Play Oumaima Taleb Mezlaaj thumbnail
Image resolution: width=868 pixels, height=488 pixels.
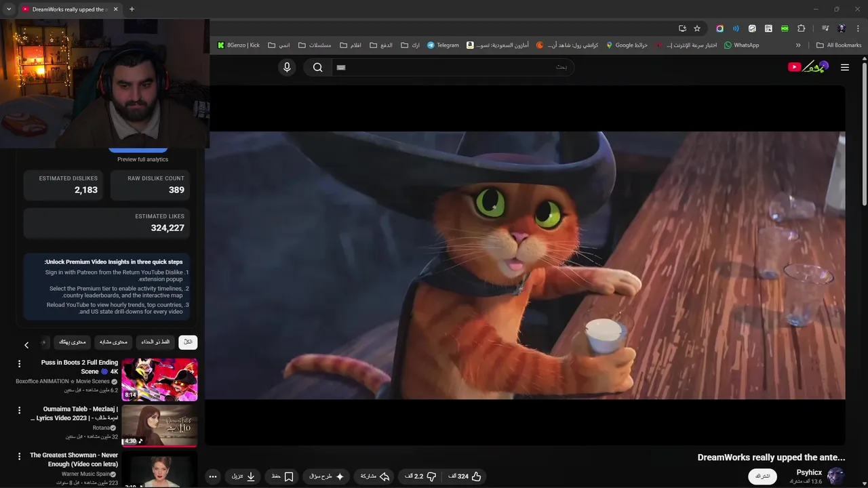pyautogui.click(x=159, y=426)
